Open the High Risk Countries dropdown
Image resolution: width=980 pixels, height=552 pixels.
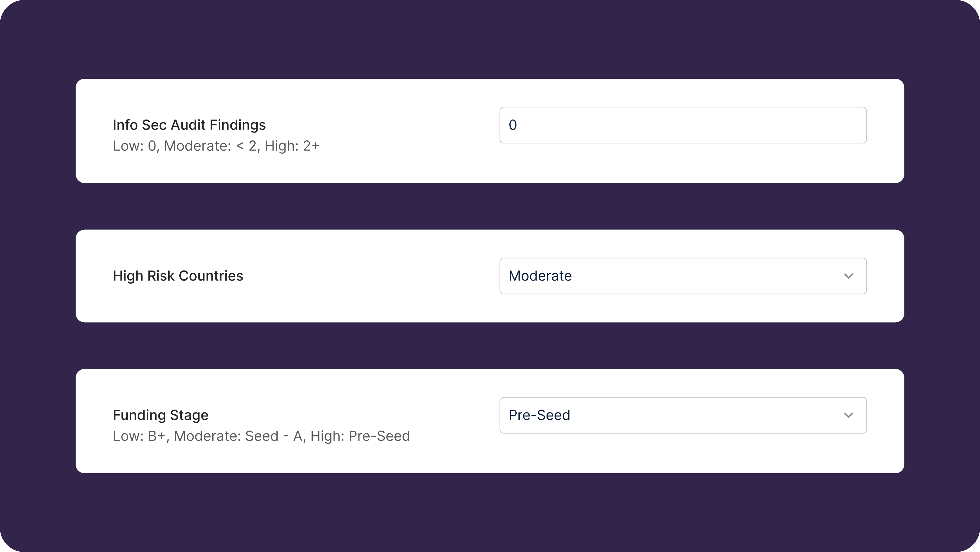(682, 276)
